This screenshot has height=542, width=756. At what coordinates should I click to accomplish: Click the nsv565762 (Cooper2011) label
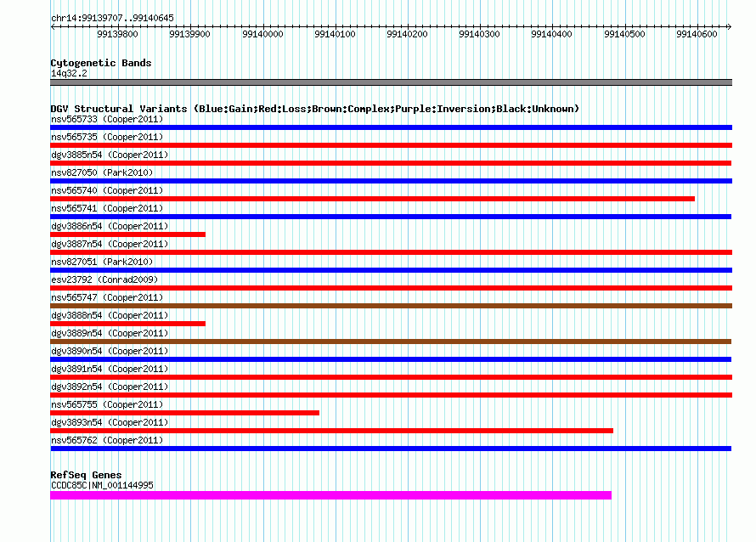pos(107,440)
